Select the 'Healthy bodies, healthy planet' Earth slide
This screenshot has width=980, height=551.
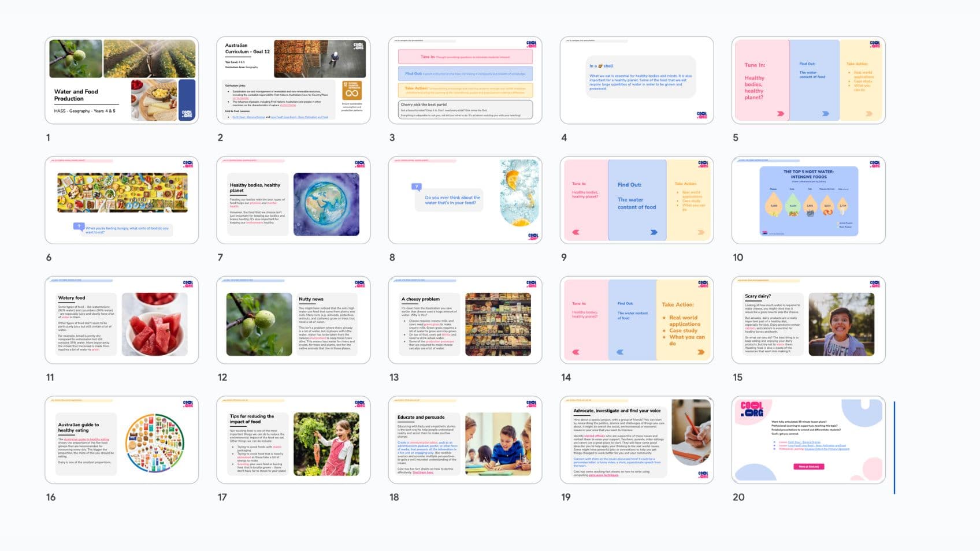coord(293,200)
